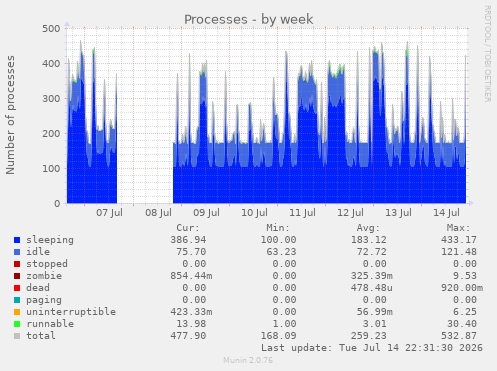Click the '11 Jul' x-axis date label
The height and width of the screenshot is (371, 497).
(302, 213)
